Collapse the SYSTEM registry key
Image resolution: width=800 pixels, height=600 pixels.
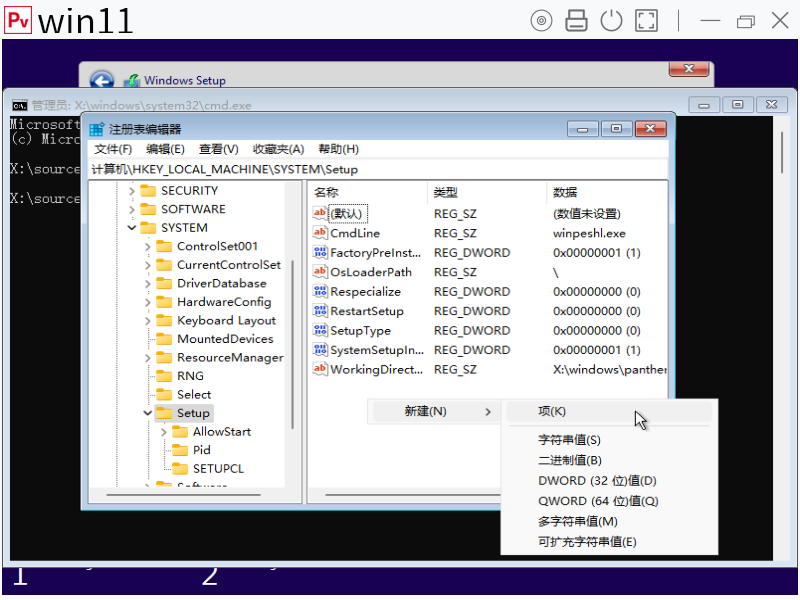(x=132, y=228)
